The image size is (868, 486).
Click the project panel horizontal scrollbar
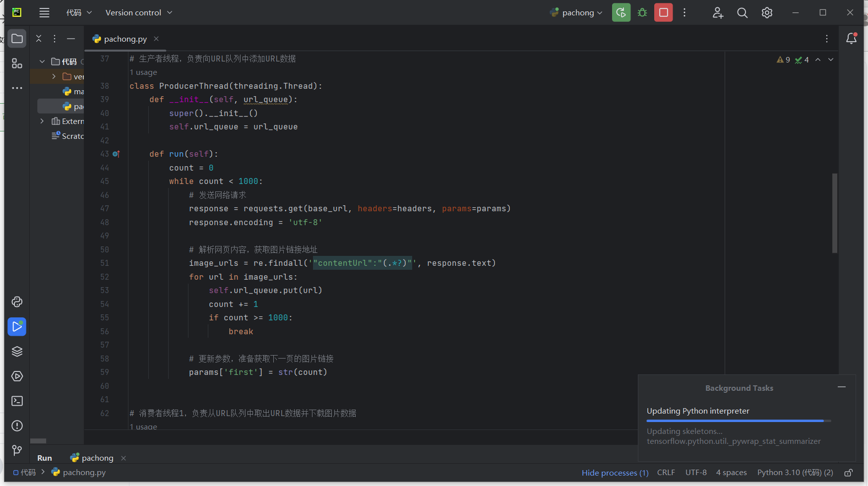click(38, 441)
